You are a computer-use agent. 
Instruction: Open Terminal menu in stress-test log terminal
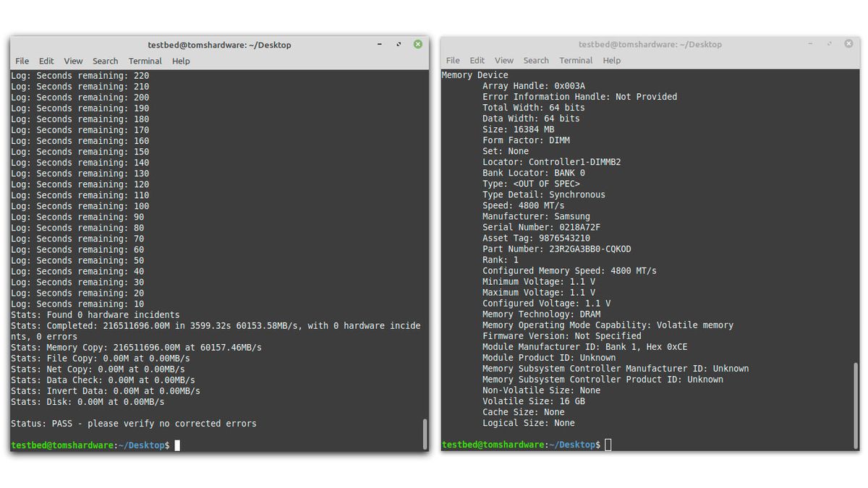click(x=145, y=61)
